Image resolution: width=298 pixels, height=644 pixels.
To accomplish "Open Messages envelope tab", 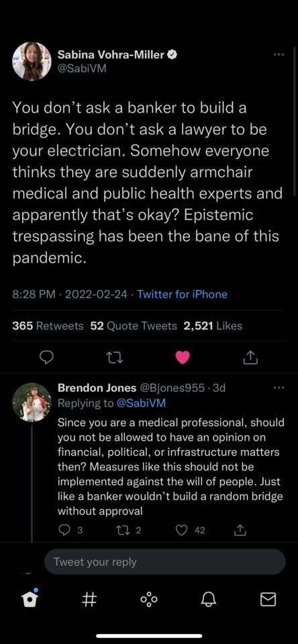I will click(x=268, y=600).
